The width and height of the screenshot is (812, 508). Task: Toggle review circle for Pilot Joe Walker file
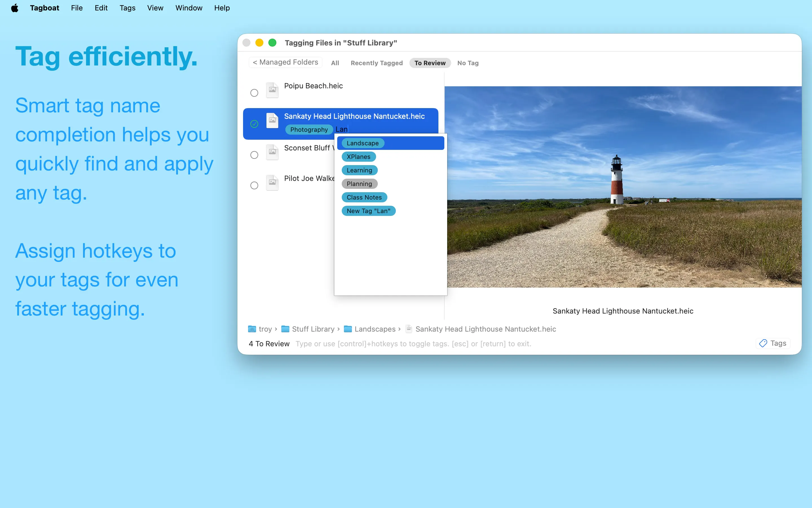pyautogui.click(x=254, y=185)
